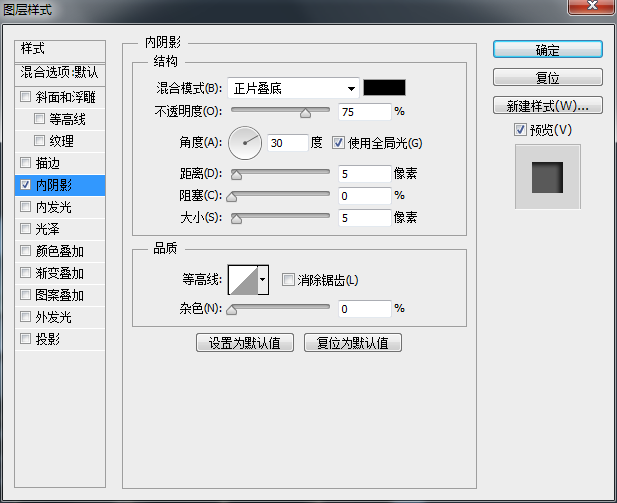The width and height of the screenshot is (617, 503).
Task: Click the 阻塞 value field
Action: click(365, 196)
